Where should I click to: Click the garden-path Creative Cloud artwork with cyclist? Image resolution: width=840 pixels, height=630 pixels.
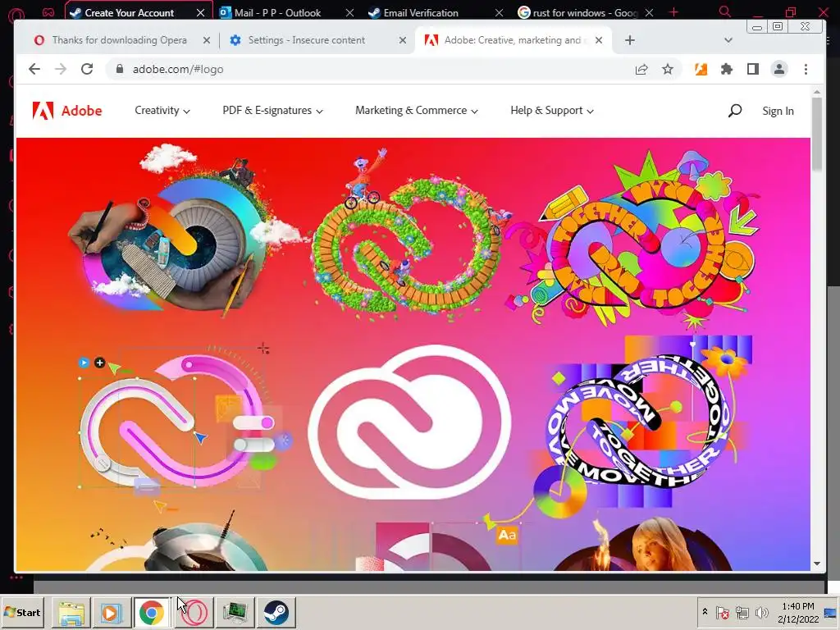point(410,235)
